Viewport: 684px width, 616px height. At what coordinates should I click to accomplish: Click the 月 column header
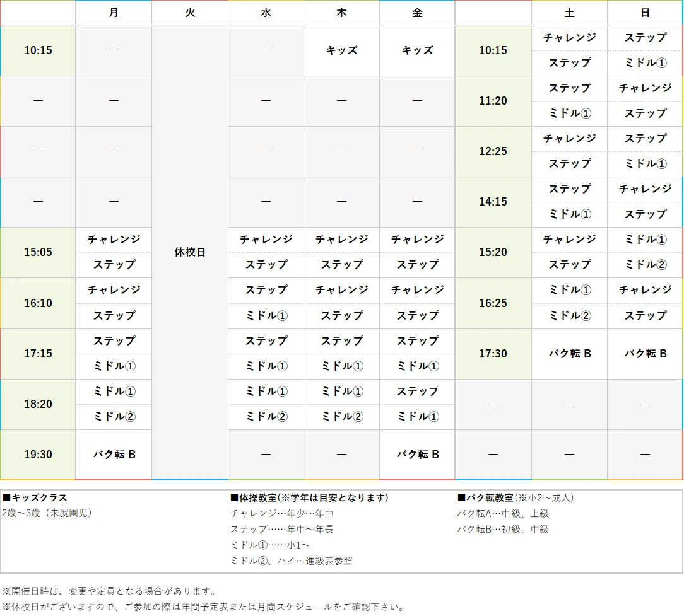click(x=114, y=13)
